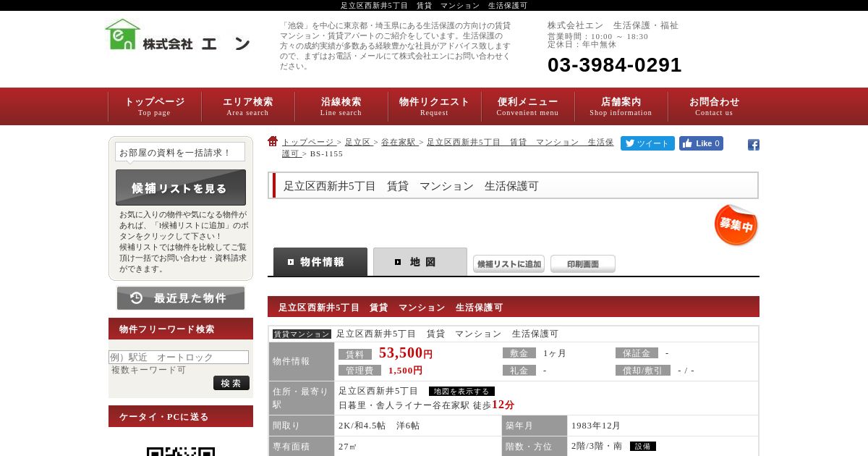868x456 pixels.
Task: Click the 2階/3階・南 floor text
Action: 597,447
